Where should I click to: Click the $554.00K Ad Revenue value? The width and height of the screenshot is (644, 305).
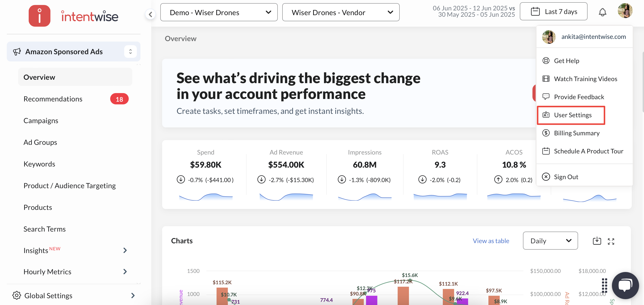[286, 165]
